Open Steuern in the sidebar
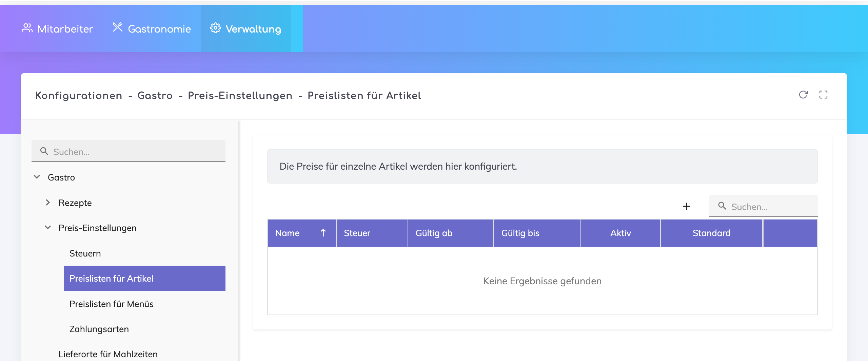The height and width of the screenshot is (361, 868). tap(85, 253)
